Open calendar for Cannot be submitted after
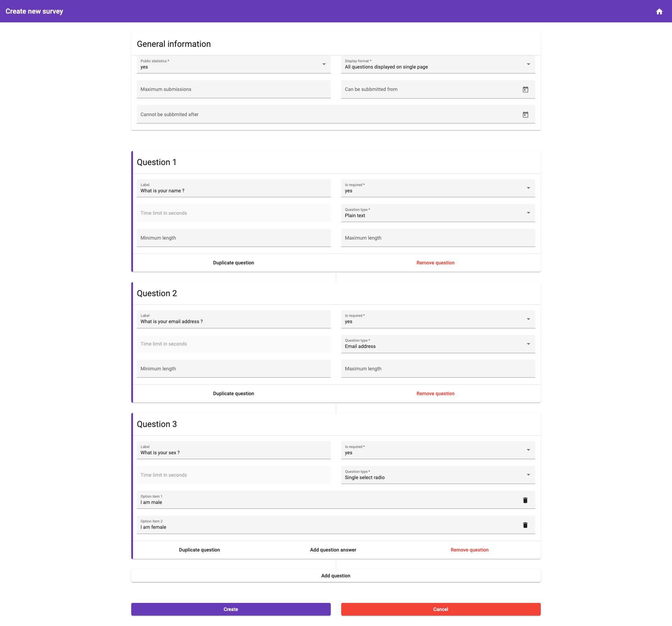Image resolution: width=672 pixels, height=626 pixels. tap(525, 115)
